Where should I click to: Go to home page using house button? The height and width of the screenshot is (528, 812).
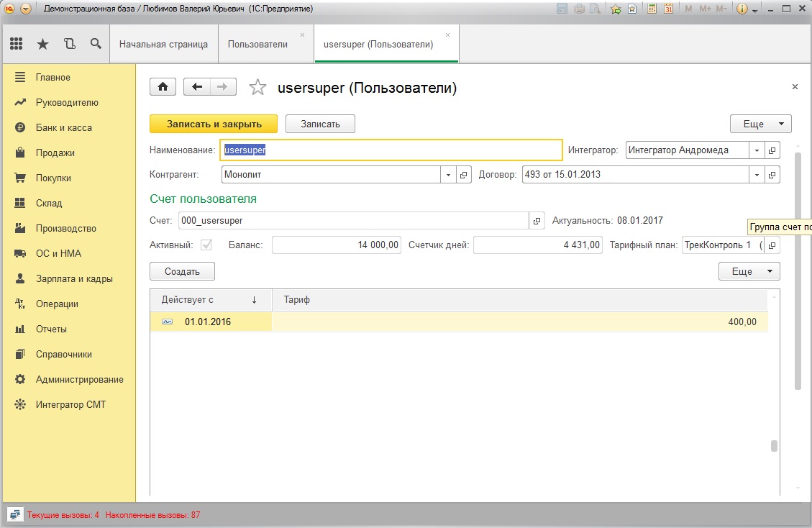click(163, 86)
